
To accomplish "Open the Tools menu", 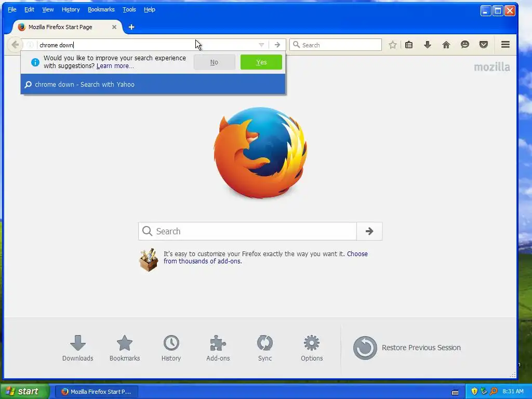I will pos(129,9).
